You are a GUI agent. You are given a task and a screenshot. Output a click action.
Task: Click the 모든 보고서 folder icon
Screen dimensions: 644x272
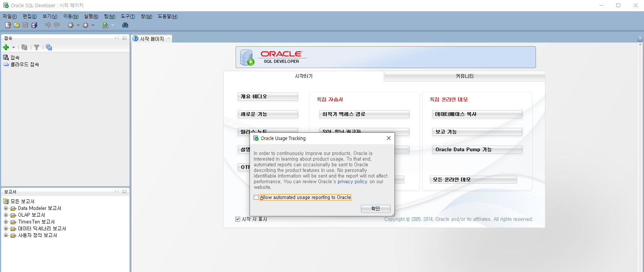coord(6,201)
